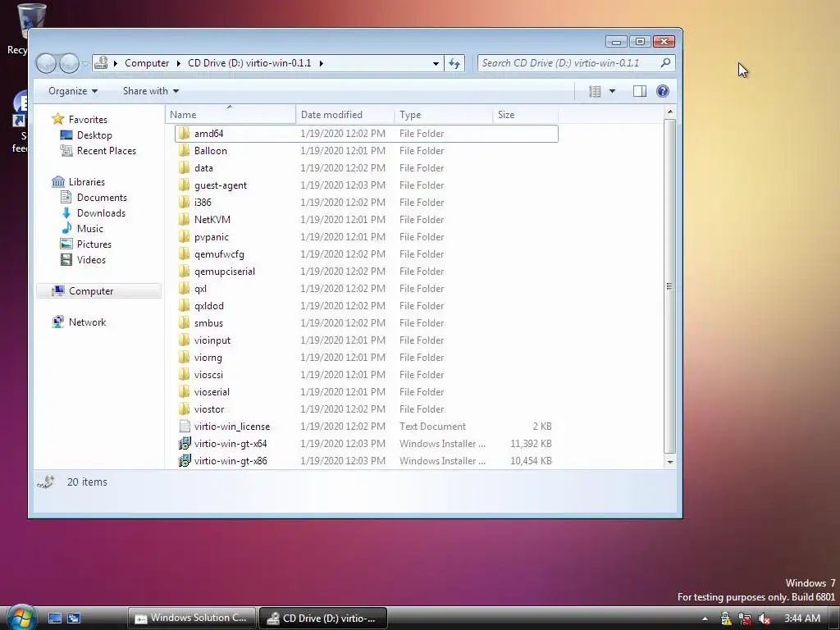Sort files by the Name column
This screenshot has height=630, width=840.
pyautogui.click(x=231, y=115)
